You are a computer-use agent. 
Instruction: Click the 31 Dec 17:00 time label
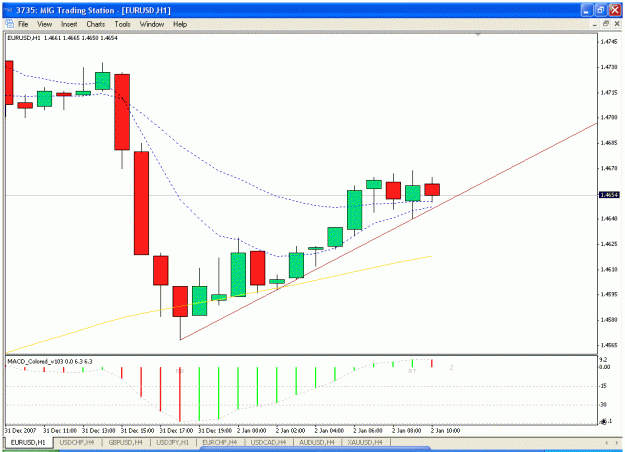tap(176, 430)
